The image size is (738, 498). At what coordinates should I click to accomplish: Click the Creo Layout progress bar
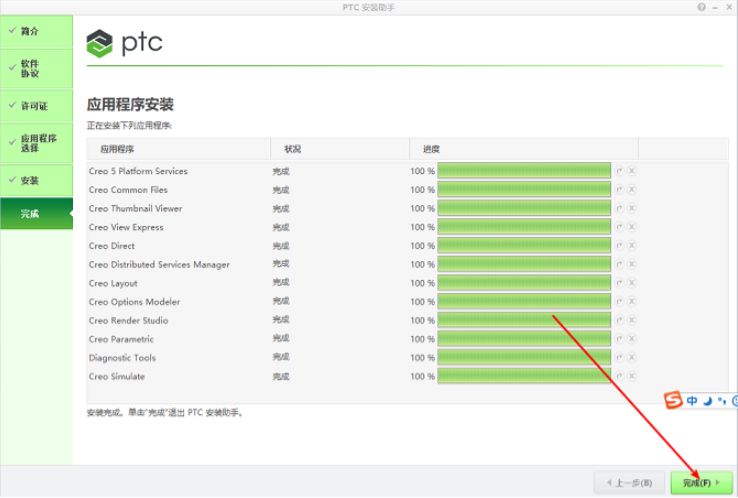point(524,282)
